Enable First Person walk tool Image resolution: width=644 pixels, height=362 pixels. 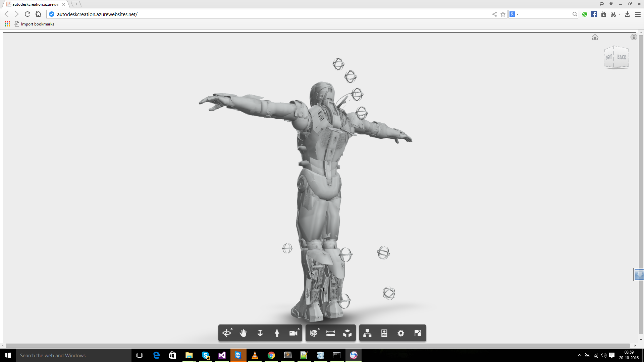pyautogui.click(x=277, y=333)
